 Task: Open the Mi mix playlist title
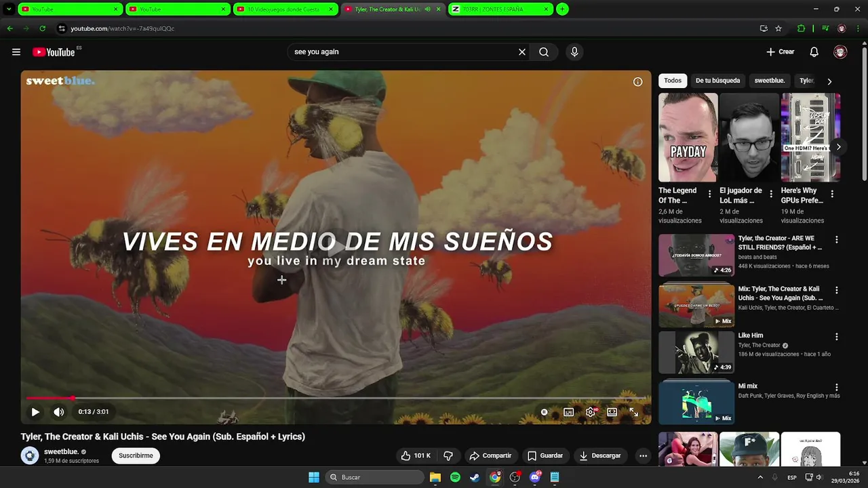(x=748, y=386)
